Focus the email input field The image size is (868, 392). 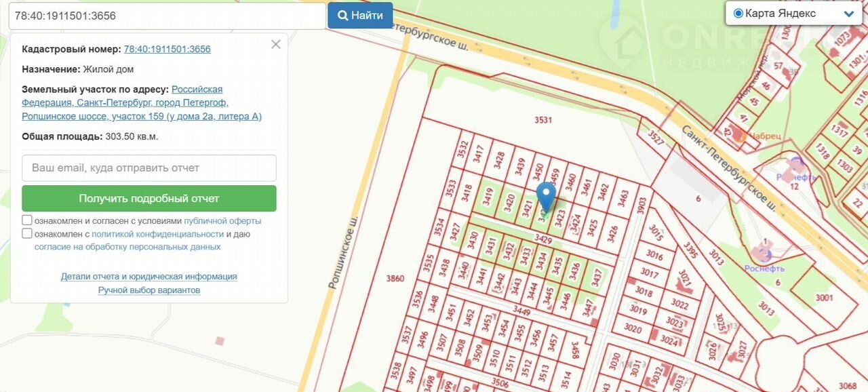(149, 168)
